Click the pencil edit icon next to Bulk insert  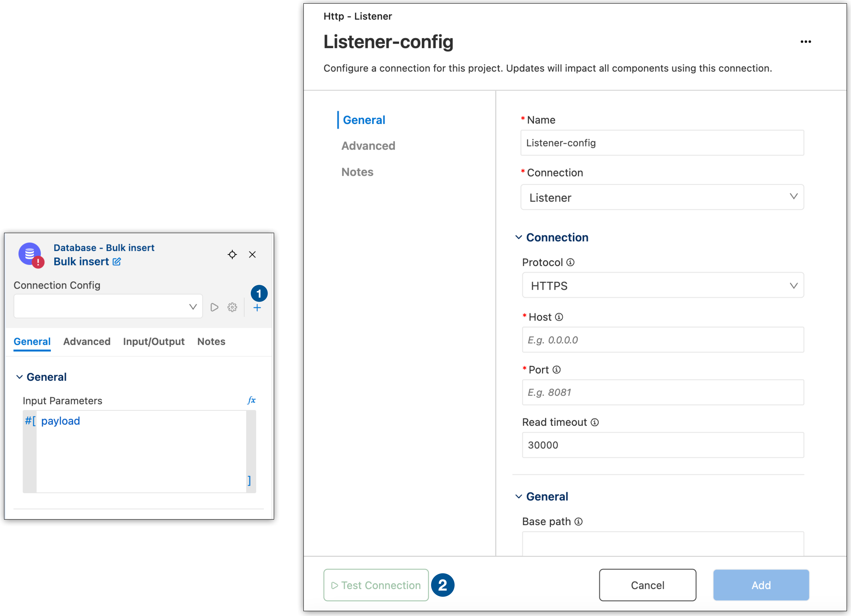pyautogui.click(x=117, y=262)
